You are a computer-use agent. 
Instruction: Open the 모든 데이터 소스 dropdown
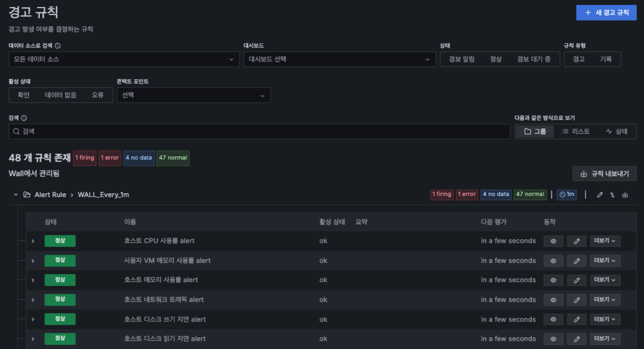pyautogui.click(x=124, y=59)
